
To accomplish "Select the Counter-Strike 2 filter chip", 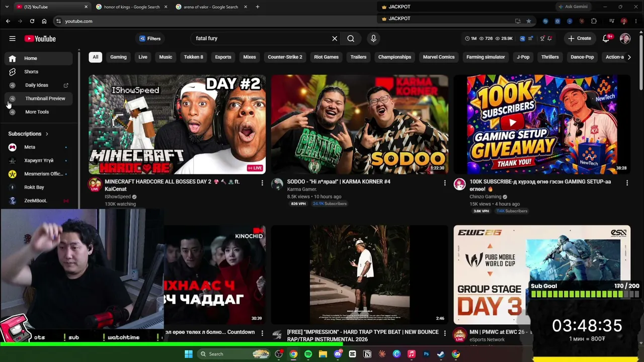I will click(285, 57).
